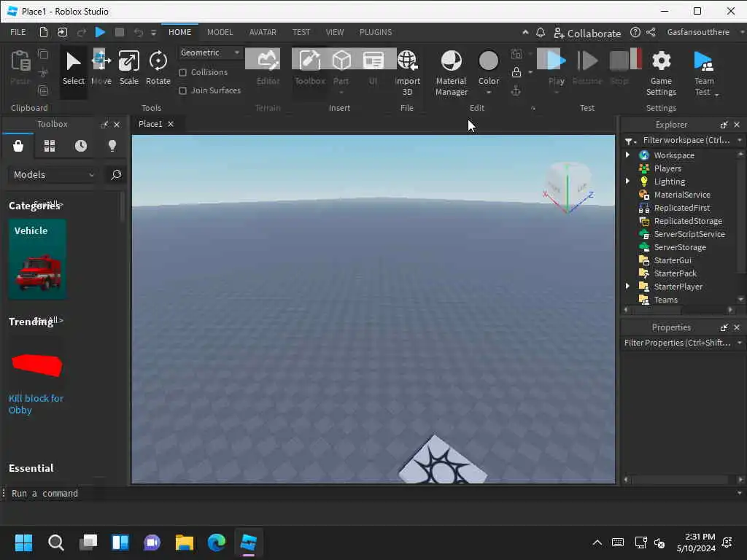The image size is (747, 560).
Task: Click the Collaborate button
Action: coord(587,34)
